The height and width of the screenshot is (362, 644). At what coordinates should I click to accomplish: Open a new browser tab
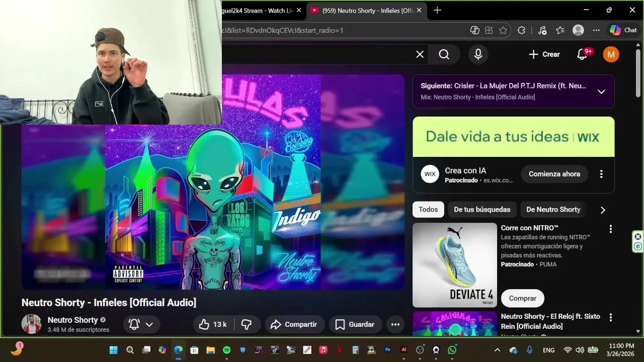click(x=437, y=10)
